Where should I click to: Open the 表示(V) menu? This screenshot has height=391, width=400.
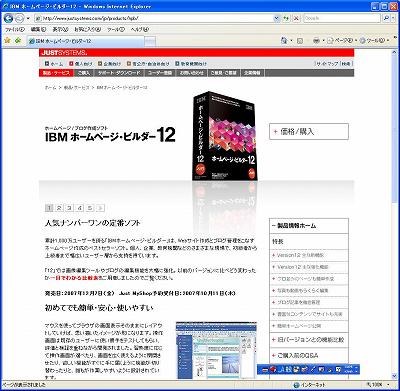tap(60, 29)
